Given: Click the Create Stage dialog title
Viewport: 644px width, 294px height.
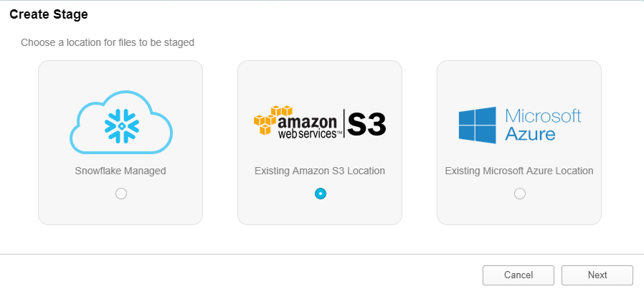Looking at the screenshot, I should (x=49, y=15).
